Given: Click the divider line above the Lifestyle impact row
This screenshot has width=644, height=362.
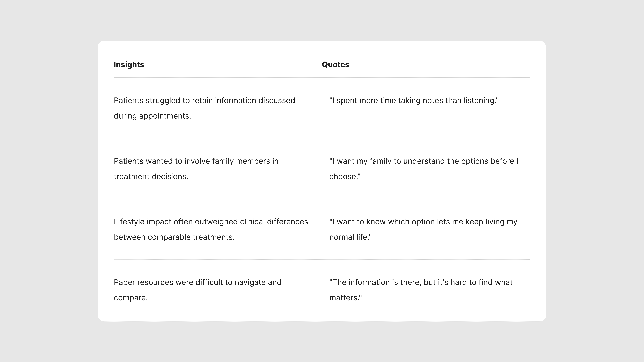Looking at the screenshot, I should [x=322, y=199].
